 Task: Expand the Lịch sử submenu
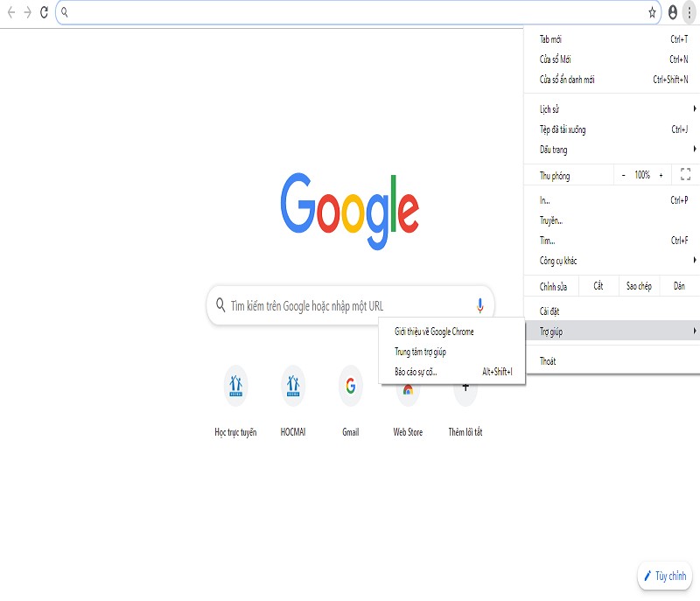(612, 108)
